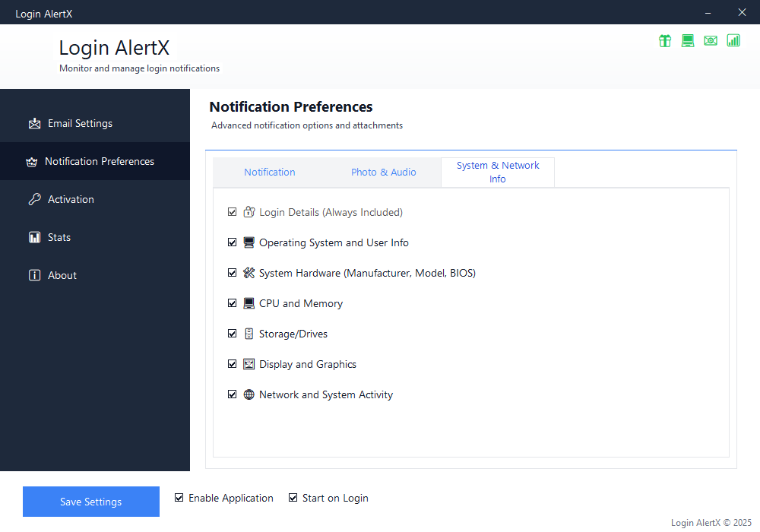Toggle Start on Login checkbox

[293, 498]
